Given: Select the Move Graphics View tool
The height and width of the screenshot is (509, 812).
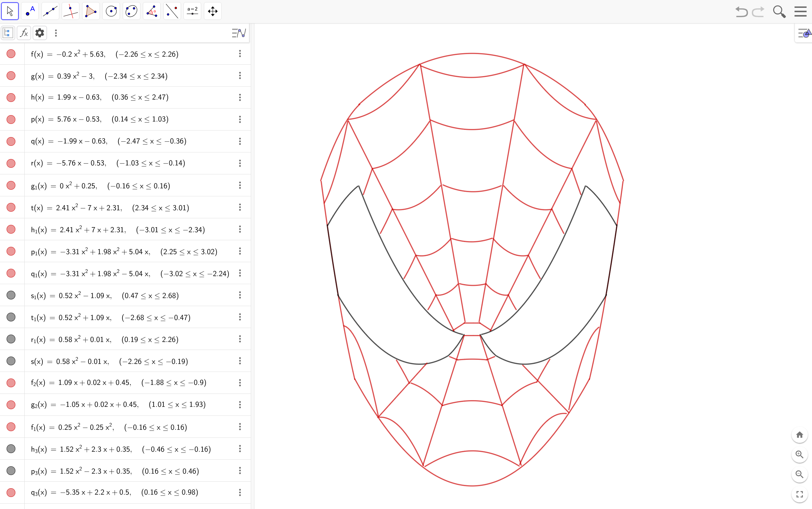Looking at the screenshot, I should (x=212, y=11).
